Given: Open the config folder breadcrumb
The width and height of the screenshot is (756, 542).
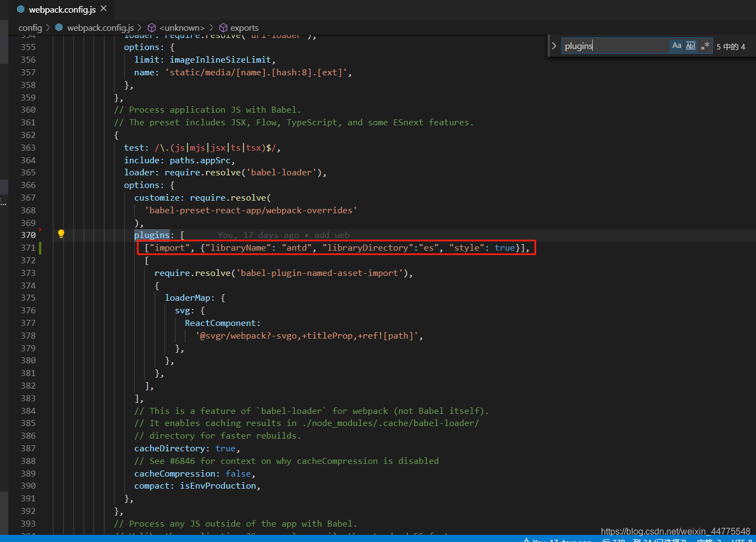Looking at the screenshot, I should pos(30,27).
